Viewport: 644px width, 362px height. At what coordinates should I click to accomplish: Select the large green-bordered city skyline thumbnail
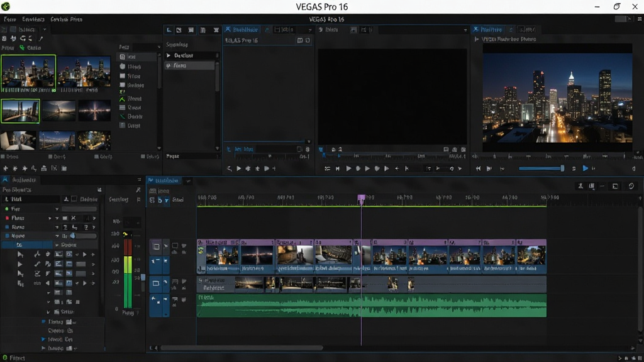click(x=28, y=73)
